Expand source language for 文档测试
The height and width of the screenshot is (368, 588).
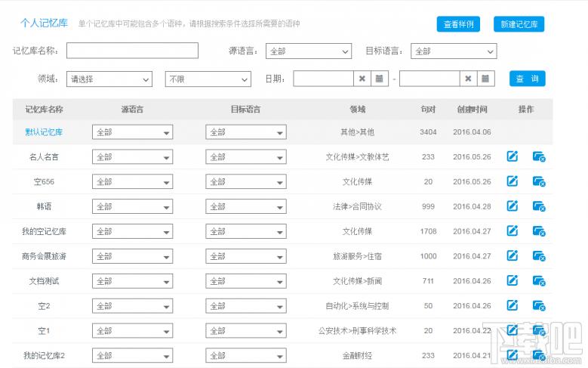click(x=132, y=281)
